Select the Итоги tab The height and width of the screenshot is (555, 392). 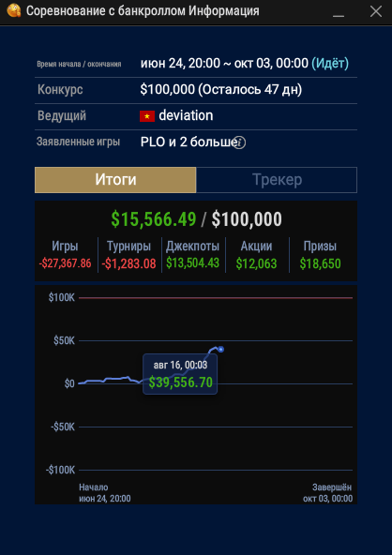coord(115,180)
